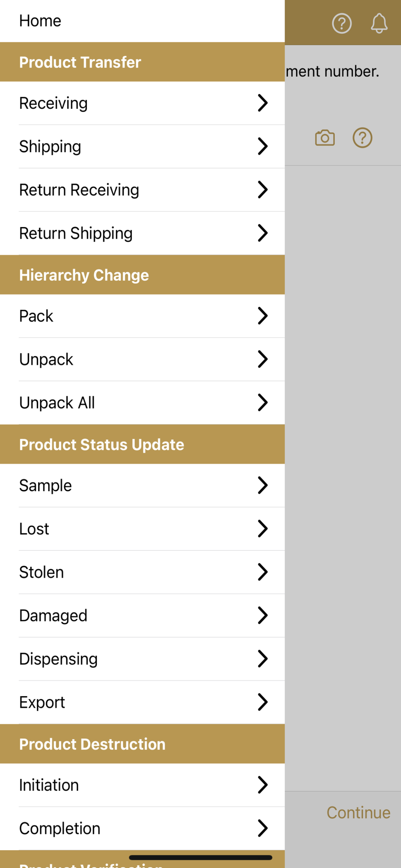The height and width of the screenshot is (868, 401).
Task: Tap the chevron next to Export
Action: click(263, 702)
